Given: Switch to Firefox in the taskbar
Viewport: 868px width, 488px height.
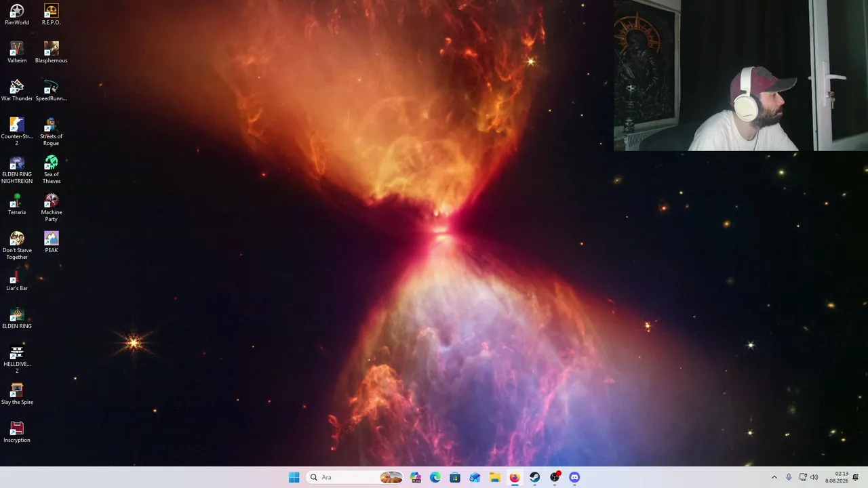Looking at the screenshot, I should click(515, 477).
